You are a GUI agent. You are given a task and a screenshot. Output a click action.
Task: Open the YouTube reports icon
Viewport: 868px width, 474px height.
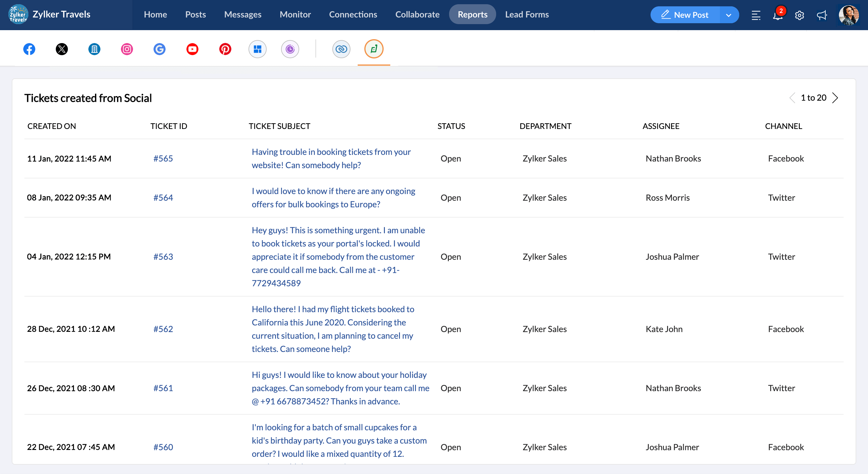pos(192,49)
